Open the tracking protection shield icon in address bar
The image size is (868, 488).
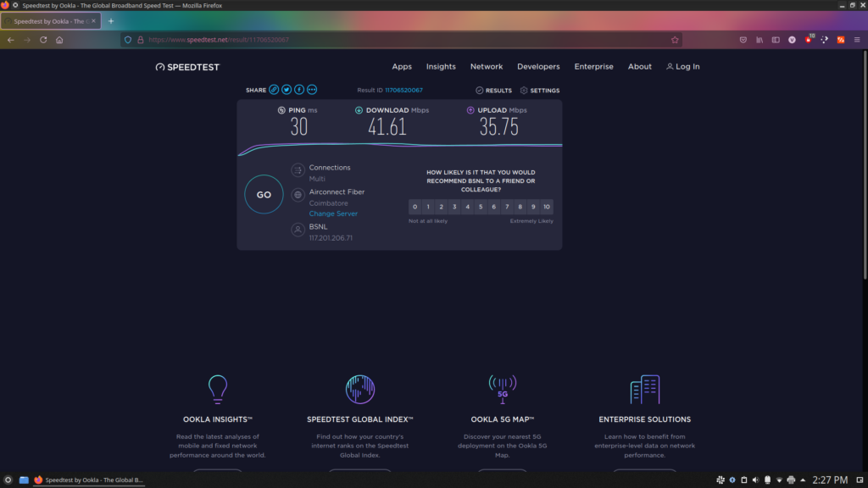pyautogui.click(x=128, y=40)
